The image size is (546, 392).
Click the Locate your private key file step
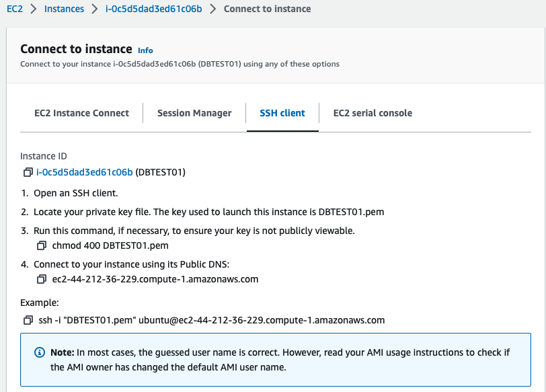(x=209, y=212)
